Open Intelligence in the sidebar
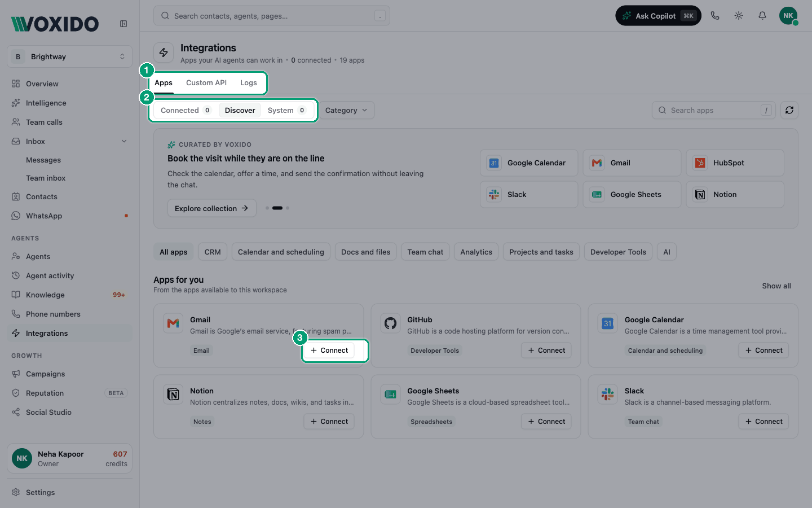 click(69, 103)
